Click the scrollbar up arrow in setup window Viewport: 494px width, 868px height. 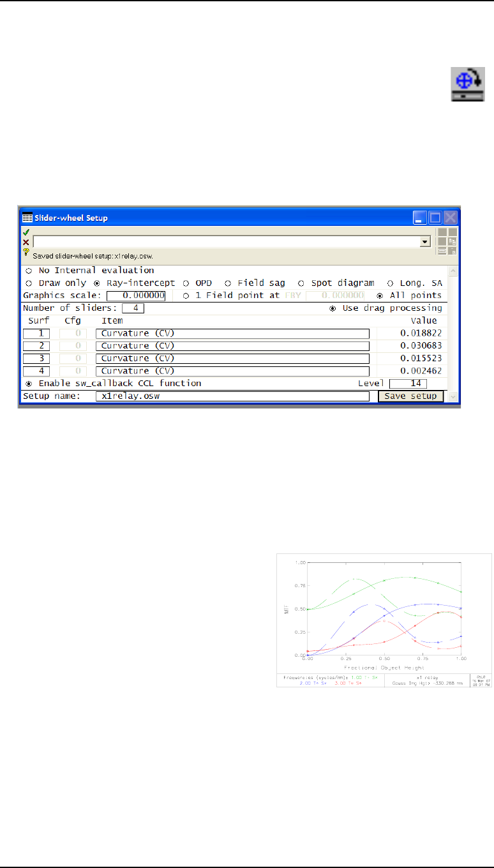click(x=453, y=271)
